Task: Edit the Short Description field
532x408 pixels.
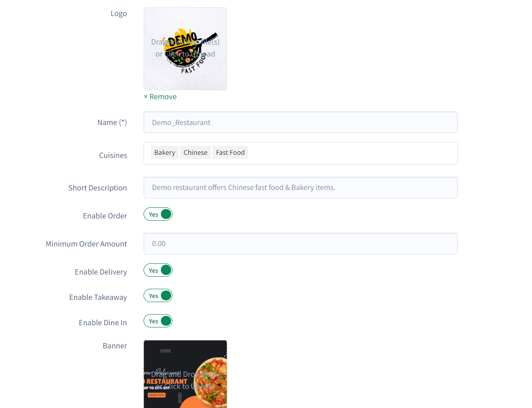Action: [x=300, y=187]
